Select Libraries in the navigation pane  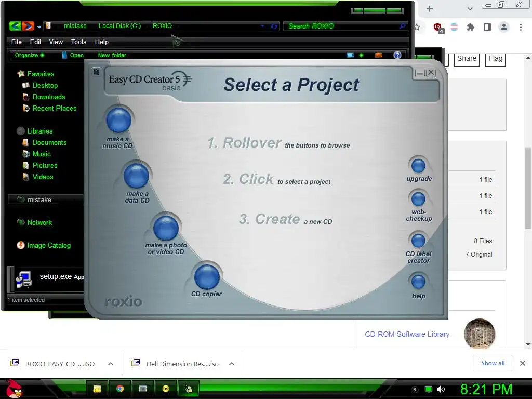pyautogui.click(x=39, y=131)
